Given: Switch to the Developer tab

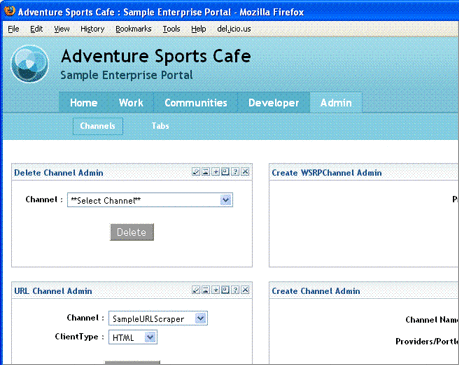Looking at the screenshot, I should pyautogui.click(x=274, y=103).
